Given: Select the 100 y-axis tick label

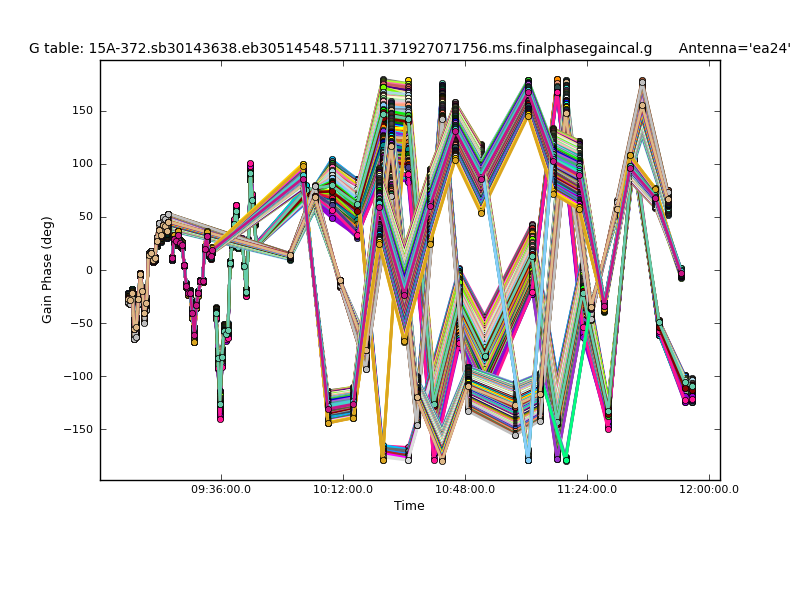Looking at the screenshot, I should point(81,164).
